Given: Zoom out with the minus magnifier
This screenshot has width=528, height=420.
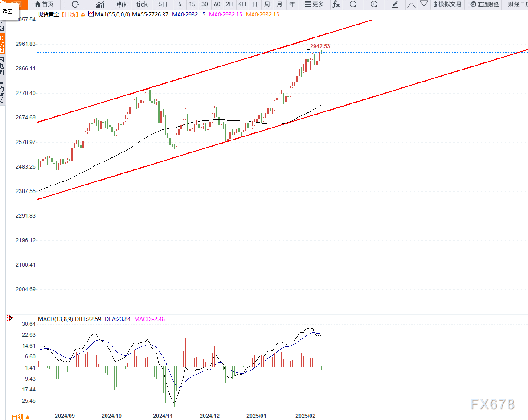Looking at the screenshot, I should click(353, 4).
